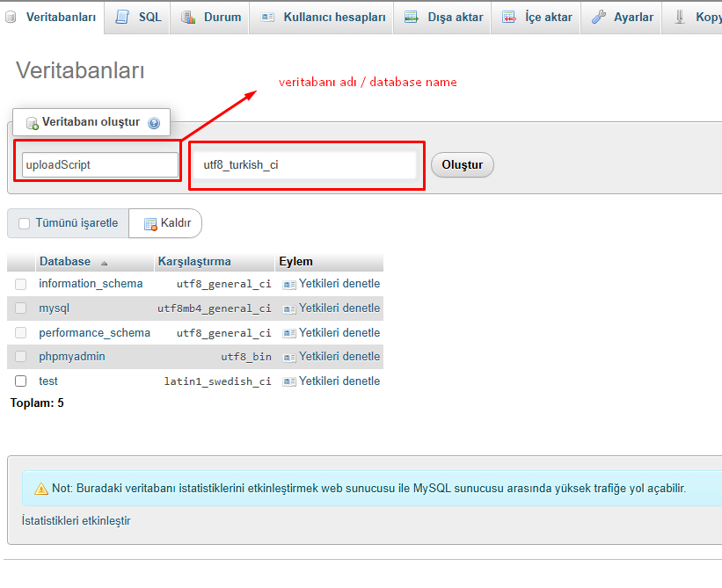Screen dimensions: 722x588
Task: Open help icon next to Veritabanı oluştur
Action: coord(154,123)
